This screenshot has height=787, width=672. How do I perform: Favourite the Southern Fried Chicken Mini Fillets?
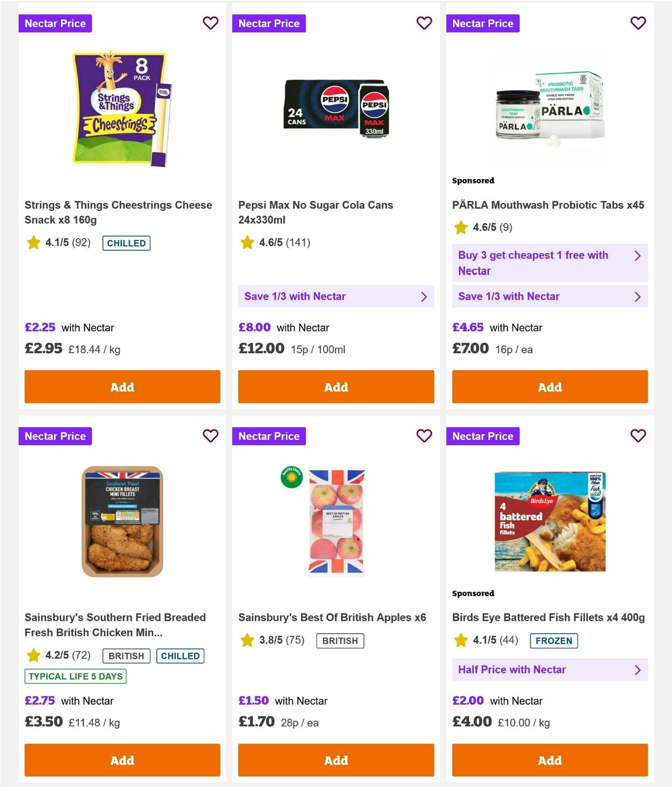pyautogui.click(x=211, y=436)
